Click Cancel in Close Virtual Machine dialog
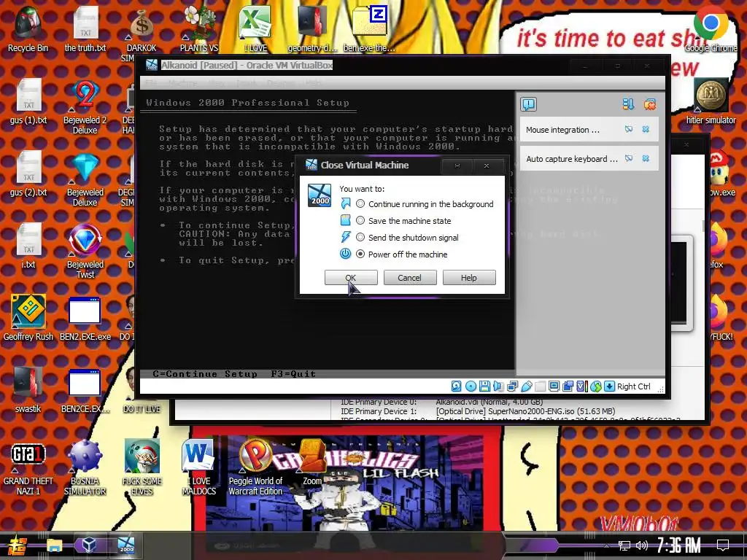This screenshot has width=747, height=560. (x=410, y=278)
